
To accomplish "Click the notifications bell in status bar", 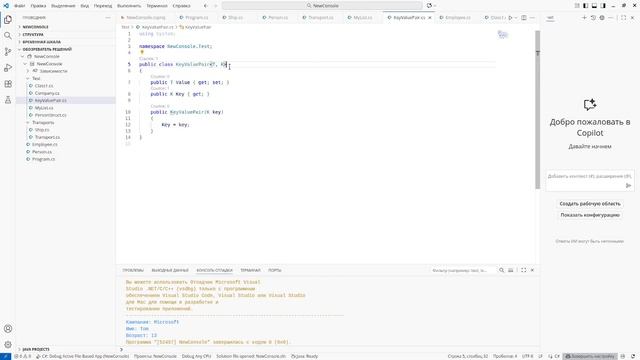I will (633, 356).
